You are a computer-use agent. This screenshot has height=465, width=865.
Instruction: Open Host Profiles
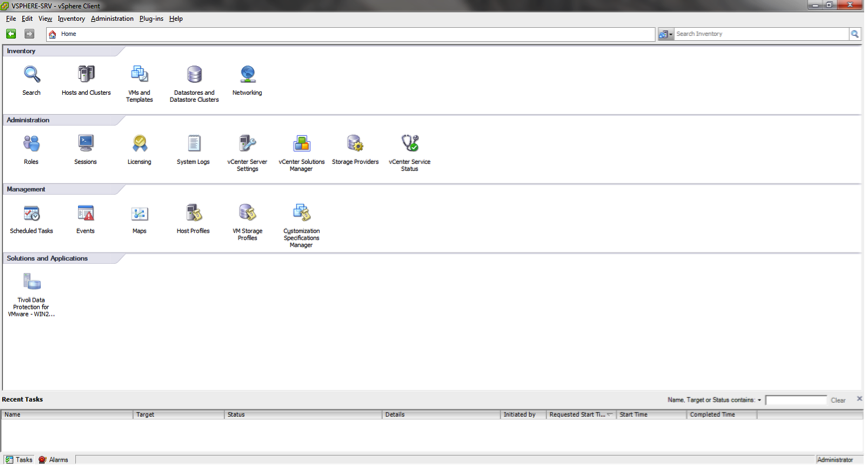(x=193, y=213)
